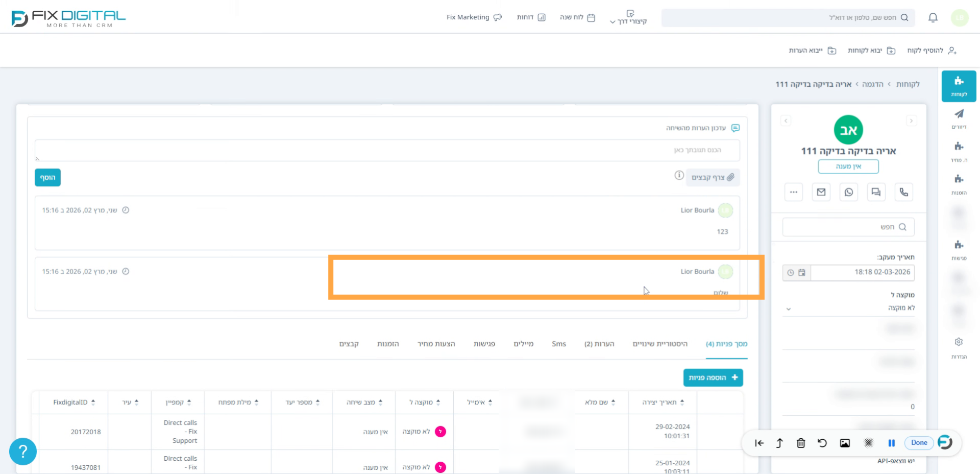
Task: Open the 'קיצורי דרך' shortcuts dropdown
Action: [x=628, y=18]
